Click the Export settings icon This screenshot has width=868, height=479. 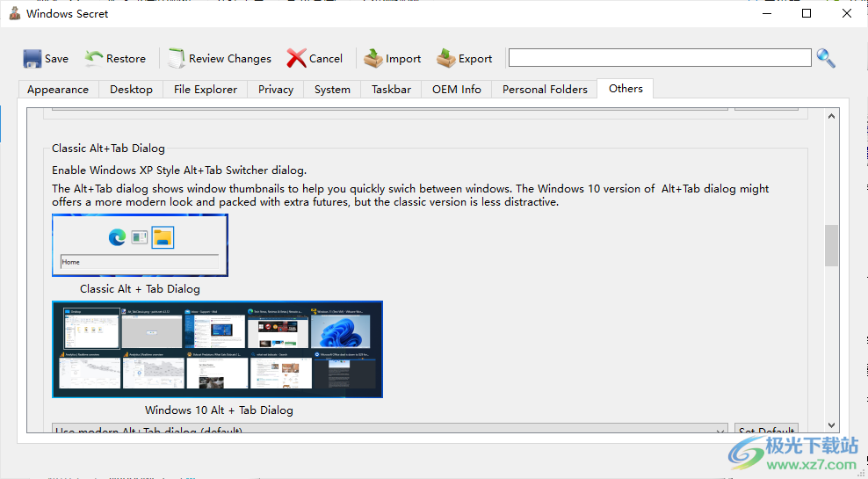446,59
